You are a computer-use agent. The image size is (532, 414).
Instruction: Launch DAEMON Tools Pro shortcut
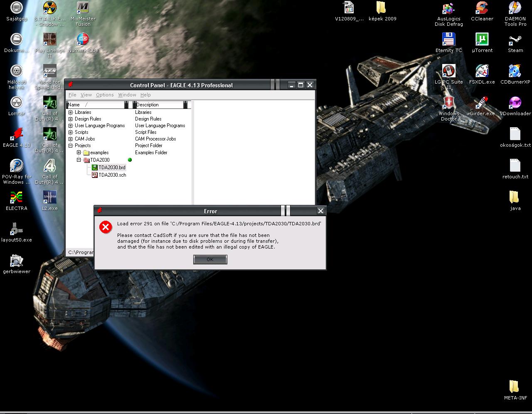point(515,14)
